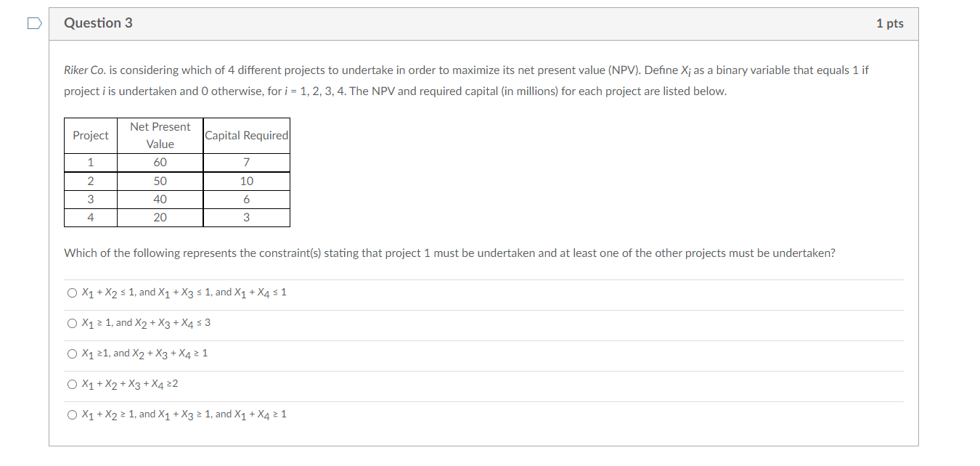
Task: Select the Project column header in the table
Action: (x=90, y=135)
